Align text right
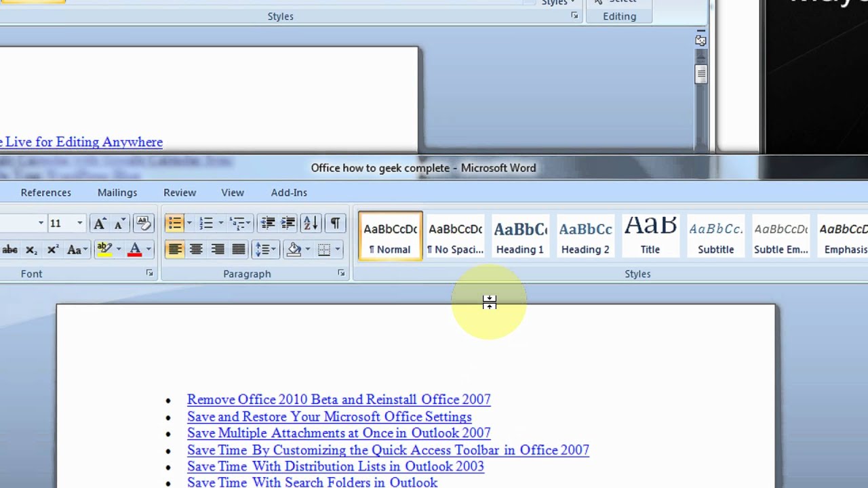The height and width of the screenshot is (488, 868). [x=217, y=249]
